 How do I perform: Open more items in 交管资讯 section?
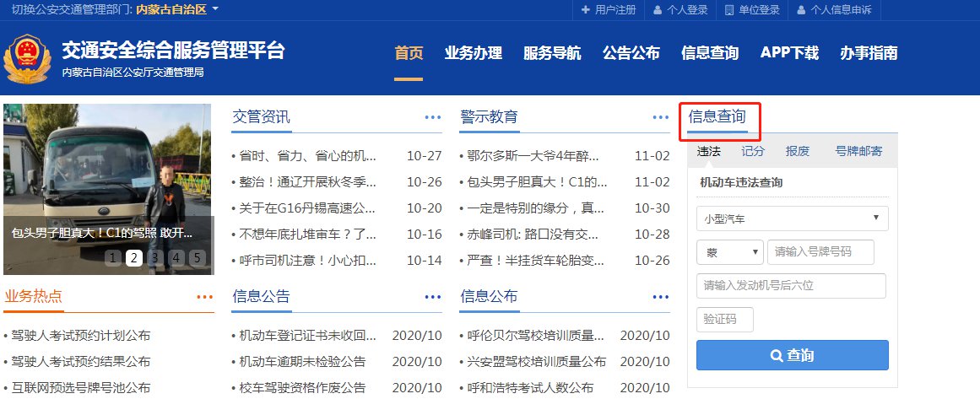(432, 117)
